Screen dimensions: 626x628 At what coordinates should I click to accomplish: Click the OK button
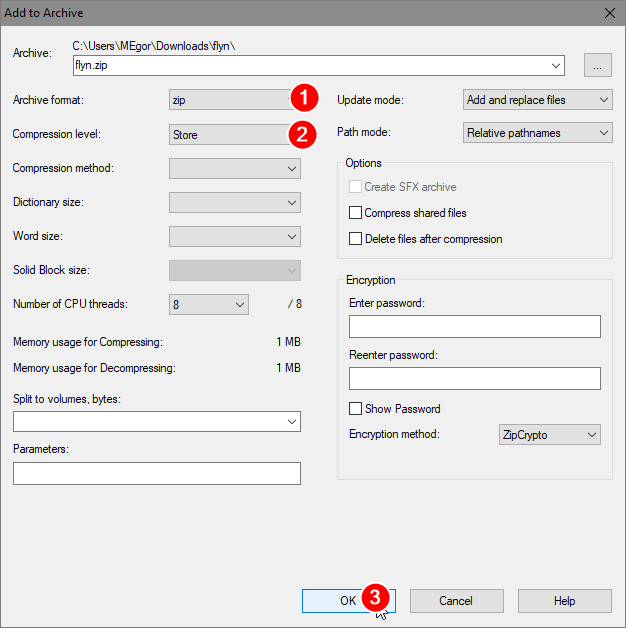click(348, 601)
